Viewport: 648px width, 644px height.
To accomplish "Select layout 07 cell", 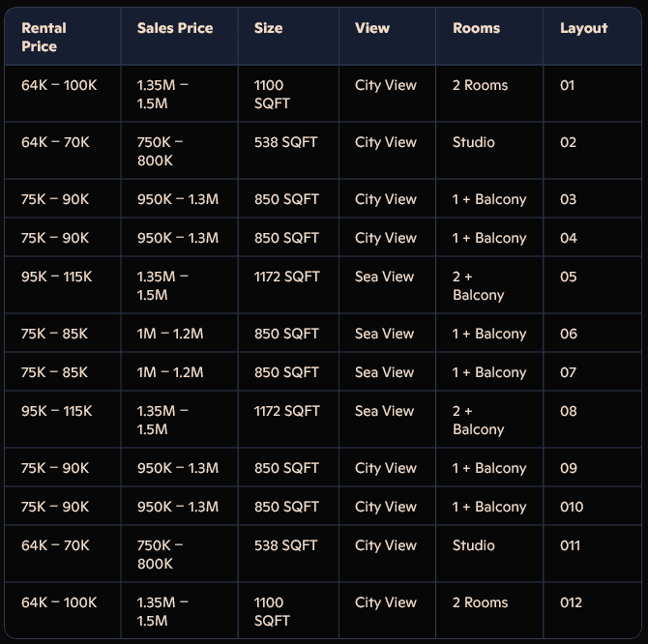I will [568, 372].
